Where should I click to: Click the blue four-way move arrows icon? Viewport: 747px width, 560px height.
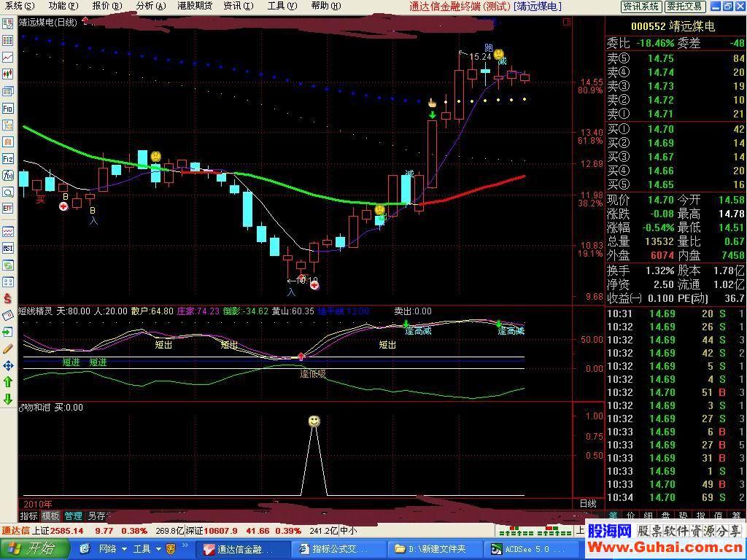pyautogui.click(x=7, y=365)
